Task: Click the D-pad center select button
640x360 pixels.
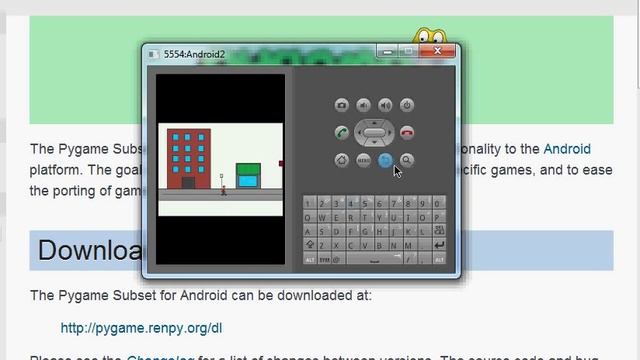Action: click(374, 133)
